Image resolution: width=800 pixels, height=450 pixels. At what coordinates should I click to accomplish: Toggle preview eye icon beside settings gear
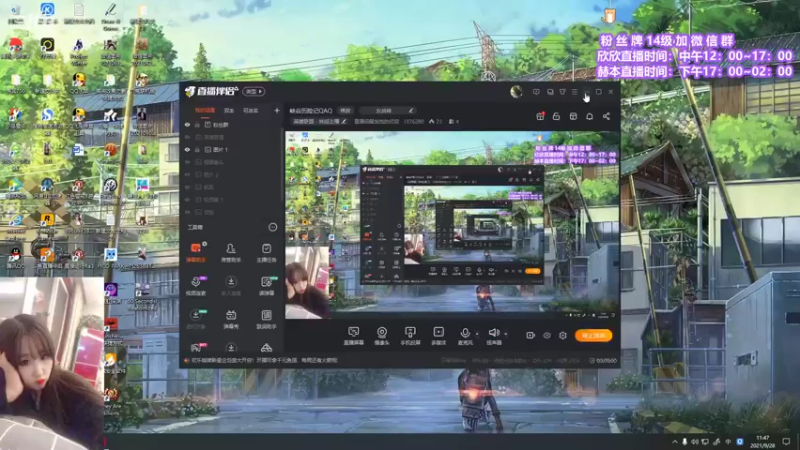pos(547,335)
